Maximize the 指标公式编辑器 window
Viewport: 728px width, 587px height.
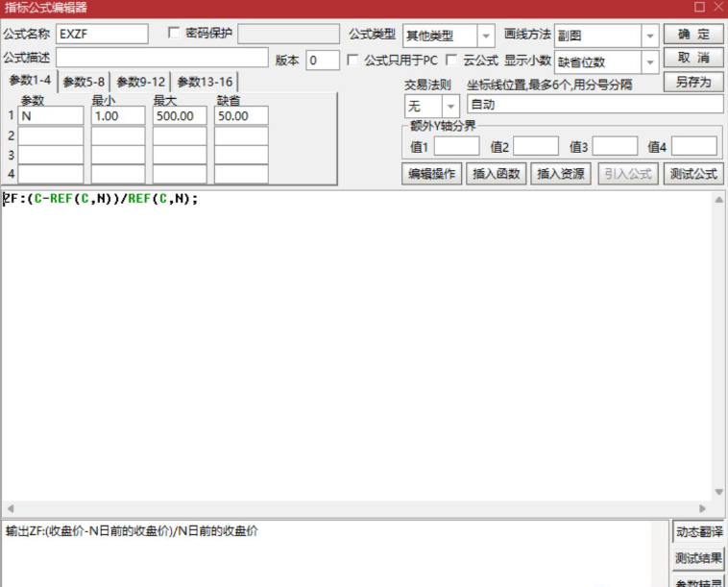(x=699, y=7)
